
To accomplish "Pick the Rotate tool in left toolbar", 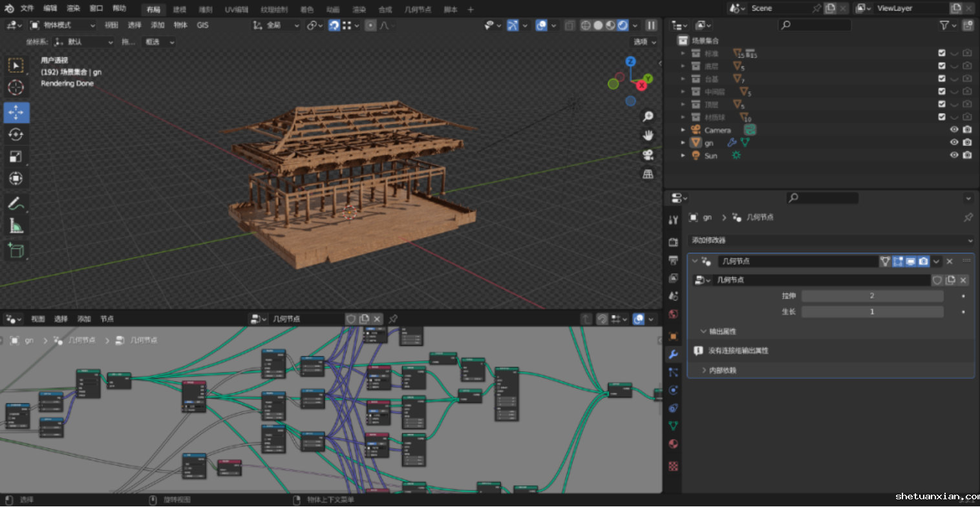I will pyautogui.click(x=16, y=134).
